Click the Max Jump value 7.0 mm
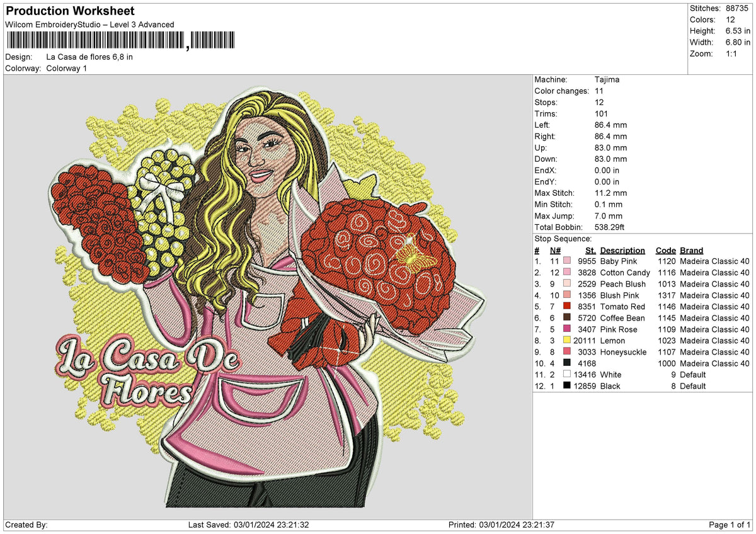 tap(609, 215)
